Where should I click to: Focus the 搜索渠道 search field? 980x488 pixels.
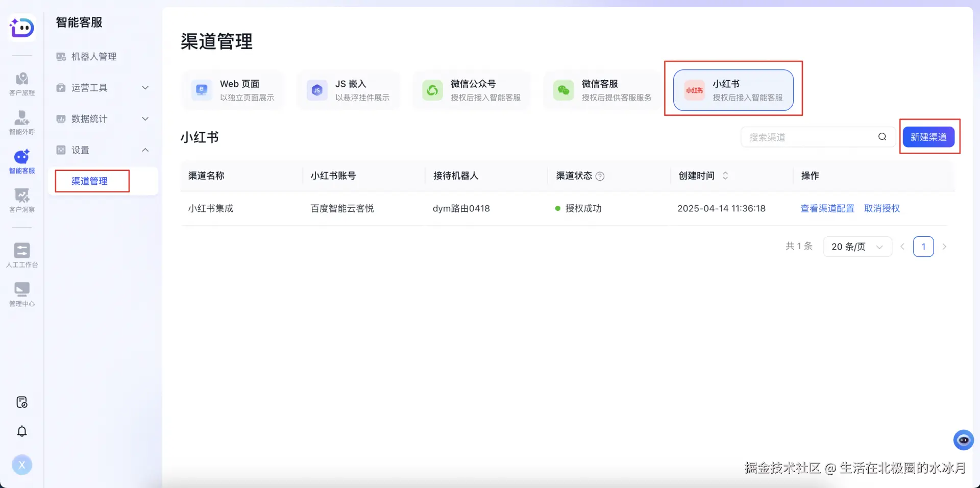[x=818, y=137]
